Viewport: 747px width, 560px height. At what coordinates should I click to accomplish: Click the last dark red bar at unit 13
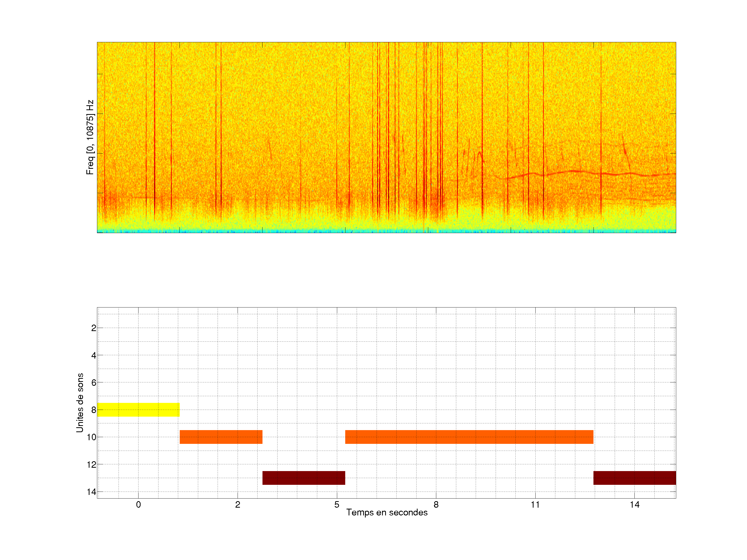634,478
